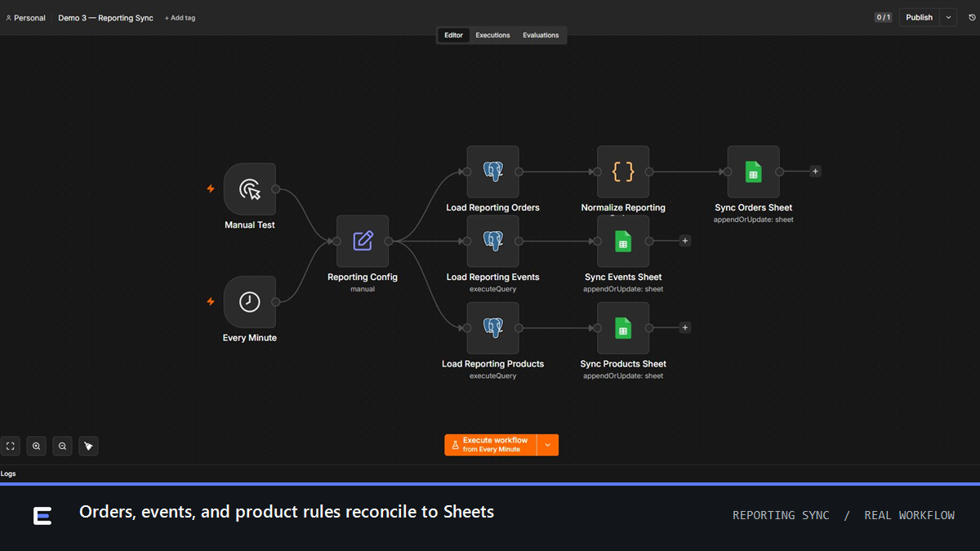The height and width of the screenshot is (551, 980).
Task: Select the Manual Test trigger node
Action: click(250, 189)
